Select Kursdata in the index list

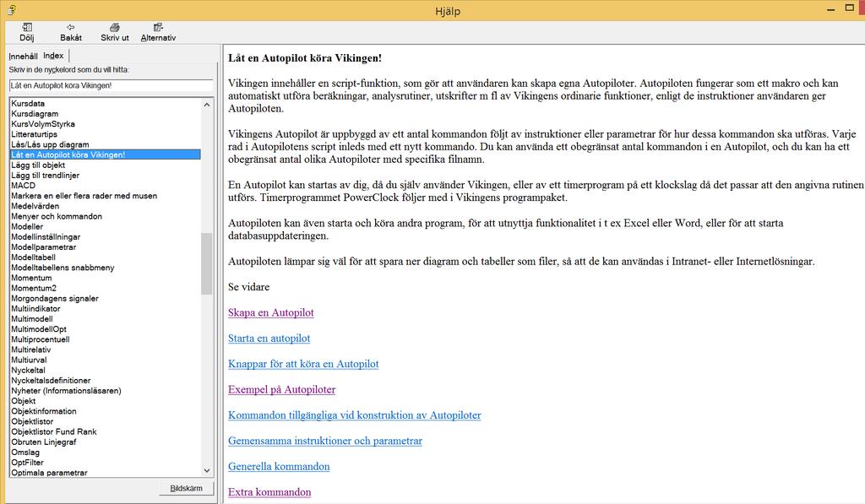[28, 103]
